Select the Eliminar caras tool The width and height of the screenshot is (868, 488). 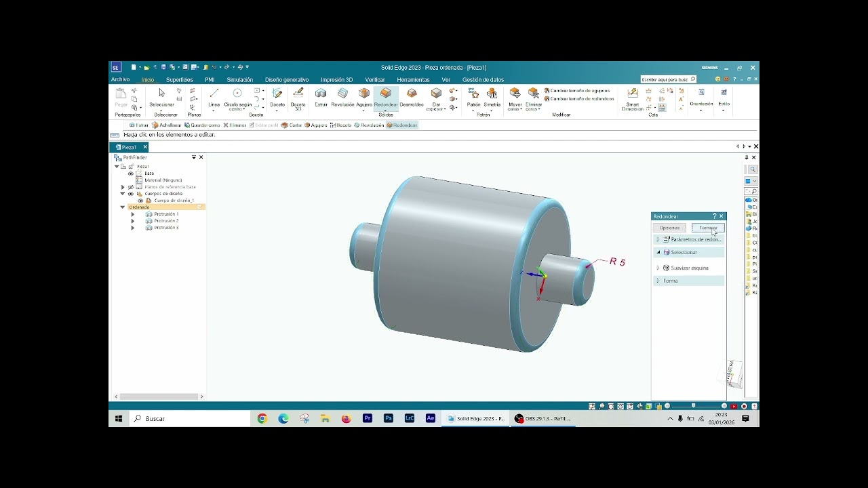[534, 98]
